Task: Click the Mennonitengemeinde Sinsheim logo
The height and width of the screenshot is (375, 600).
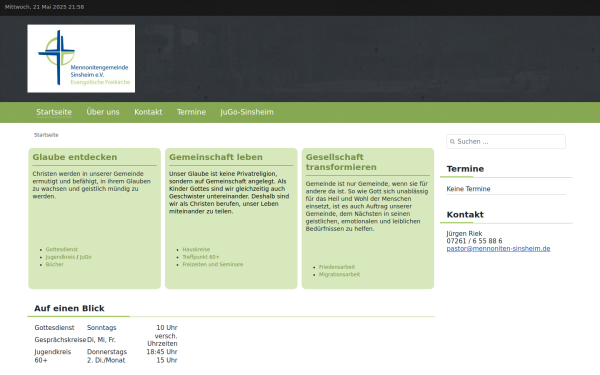Action: 81,59
